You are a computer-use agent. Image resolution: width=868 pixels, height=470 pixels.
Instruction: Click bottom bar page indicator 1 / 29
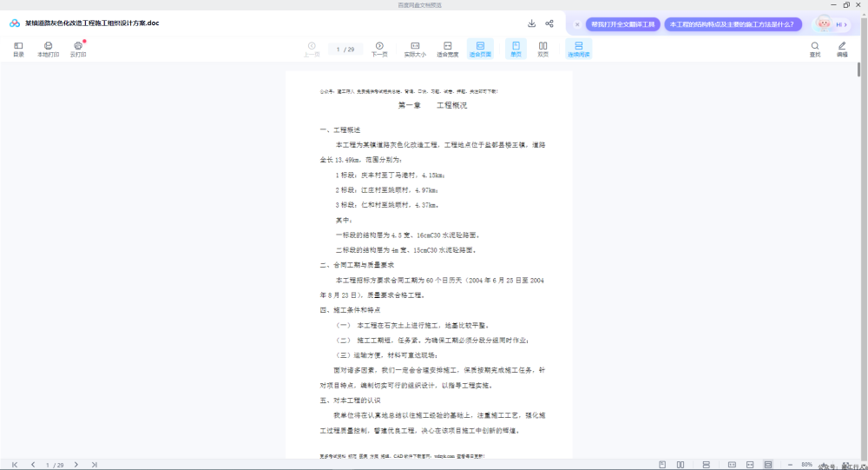click(54, 465)
